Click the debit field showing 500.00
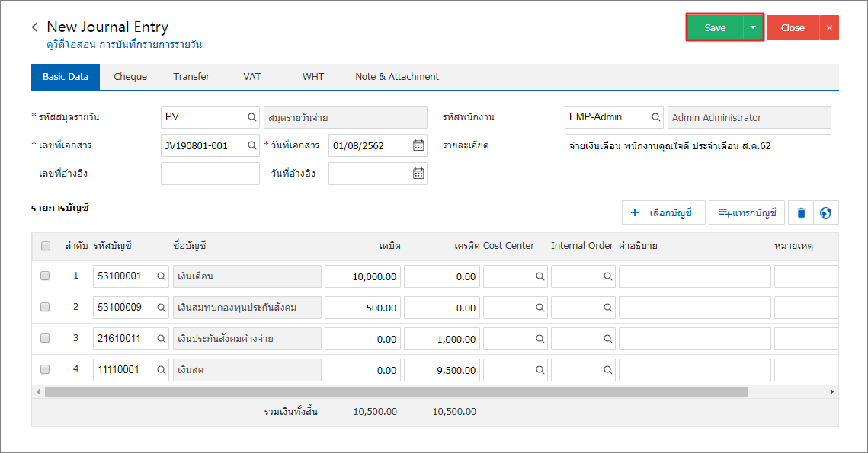This screenshot has width=868, height=453. tap(364, 308)
